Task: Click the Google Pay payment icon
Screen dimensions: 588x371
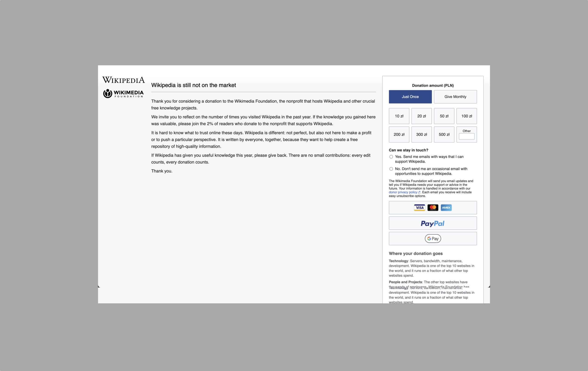Action: 432,239
